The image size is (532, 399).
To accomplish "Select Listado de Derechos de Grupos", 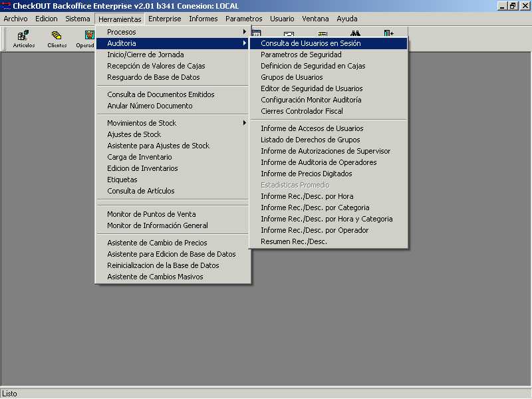I will point(329,140).
